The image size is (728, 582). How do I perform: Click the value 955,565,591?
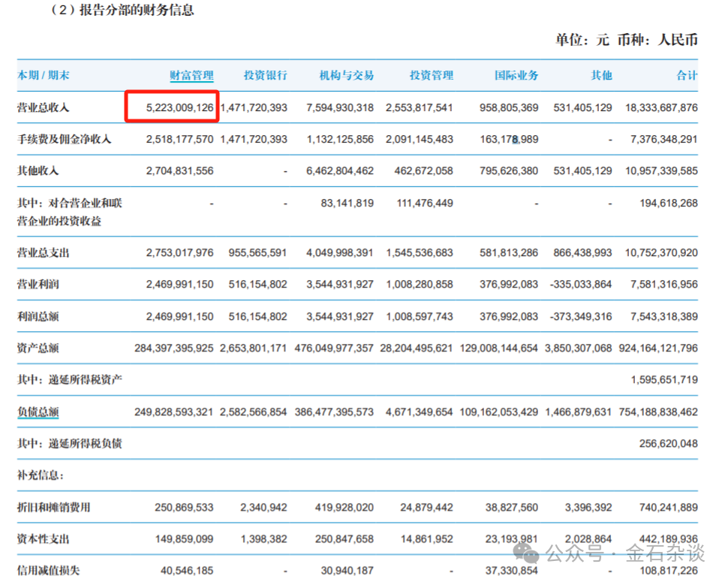point(257,252)
